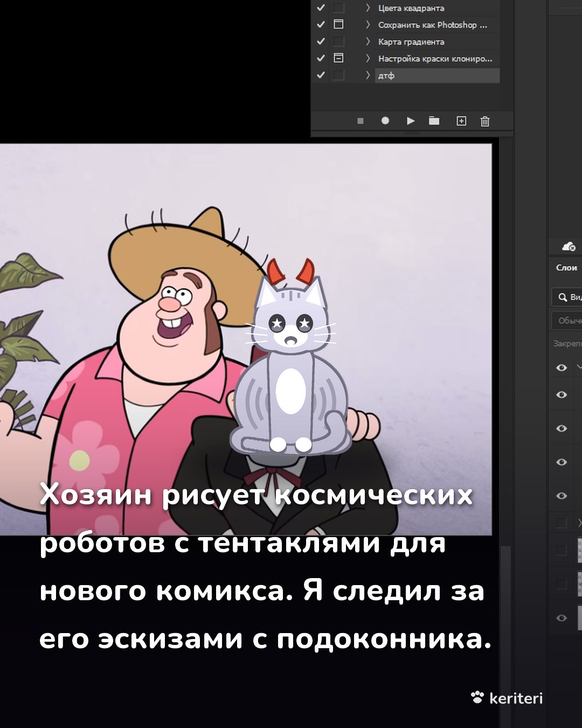
Task: Enable dialog box for Цвета квадранта
Action: [338, 8]
